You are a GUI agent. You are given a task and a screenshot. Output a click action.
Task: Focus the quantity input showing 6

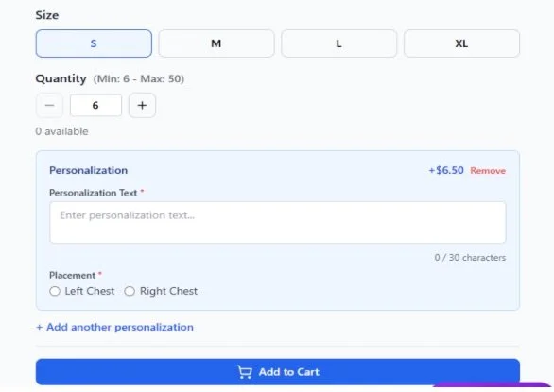(95, 105)
